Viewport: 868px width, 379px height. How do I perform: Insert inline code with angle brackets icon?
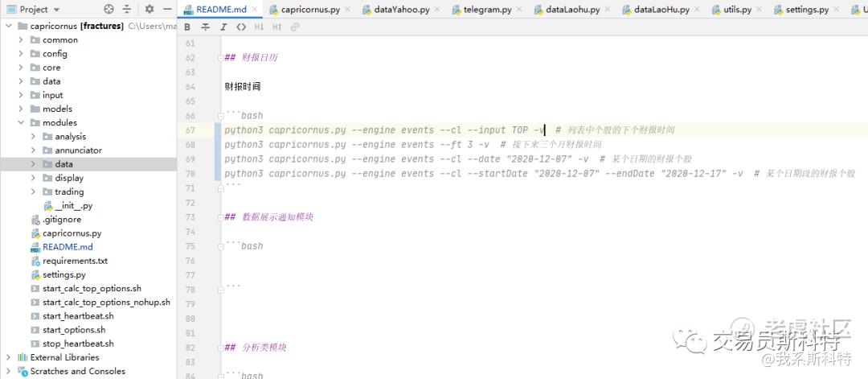(x=241, y=27)
